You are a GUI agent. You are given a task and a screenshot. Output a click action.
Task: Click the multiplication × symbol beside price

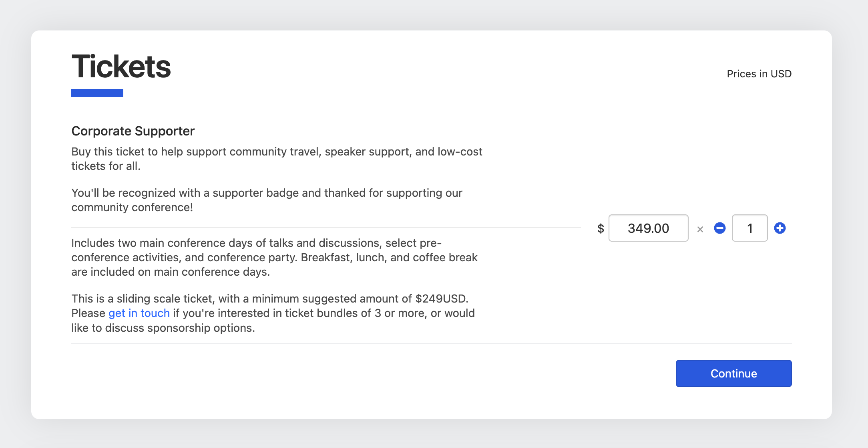pyautogui.click(x=700, y=229)
